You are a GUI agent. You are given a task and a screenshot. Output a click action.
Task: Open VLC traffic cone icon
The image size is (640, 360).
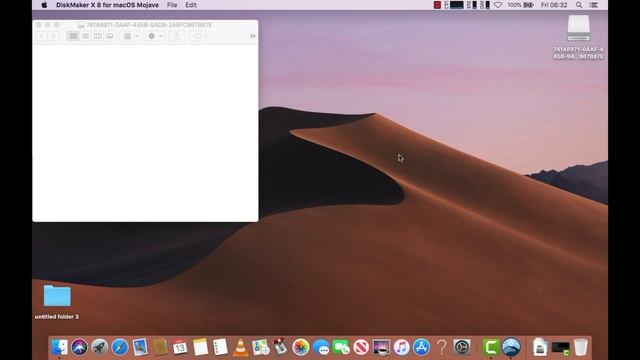[x=240, y=347]
